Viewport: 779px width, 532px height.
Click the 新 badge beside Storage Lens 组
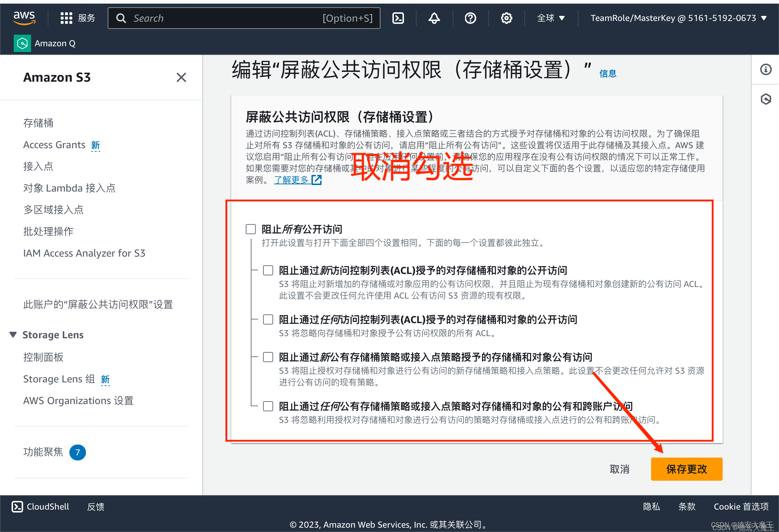pos(105,379)
